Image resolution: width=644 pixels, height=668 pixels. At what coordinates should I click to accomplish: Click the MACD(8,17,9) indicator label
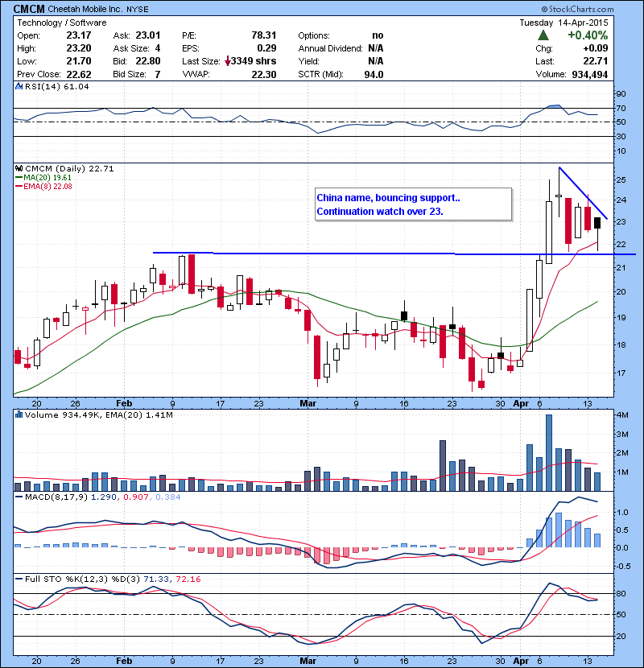56,497
